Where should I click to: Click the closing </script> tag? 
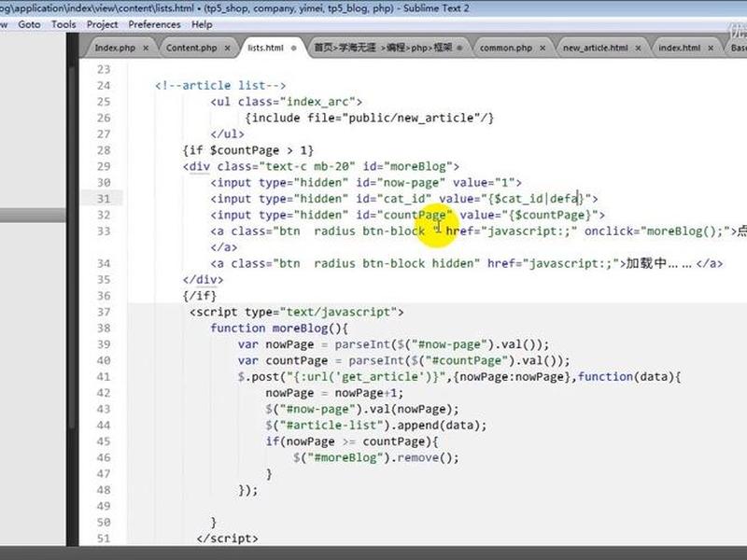pos(227,539)
